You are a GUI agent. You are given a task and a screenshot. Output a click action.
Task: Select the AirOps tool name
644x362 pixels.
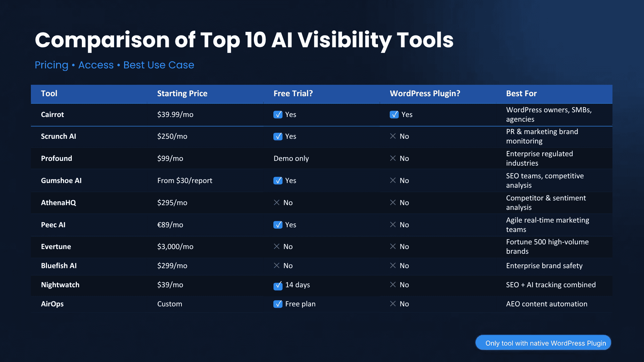point(52,304)
